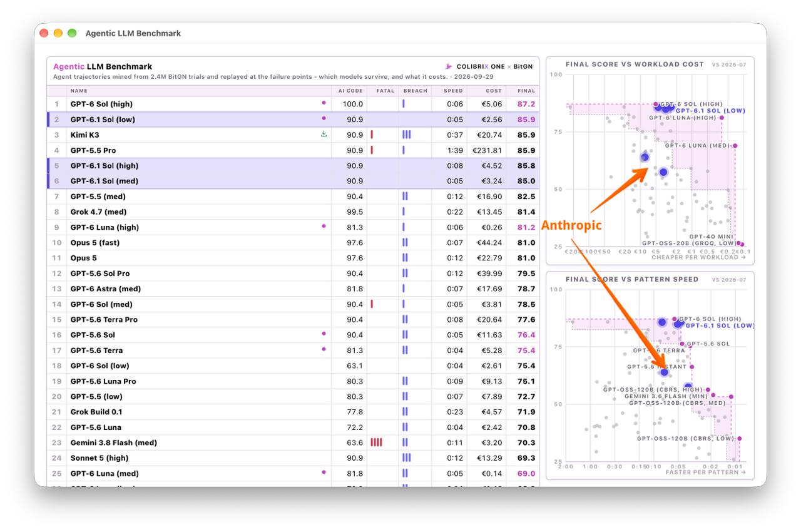Viewport: 801px width, 532px height.
Task: Click the purple dot in GPT-5.6 Sol row
Action: pos(324,334)
